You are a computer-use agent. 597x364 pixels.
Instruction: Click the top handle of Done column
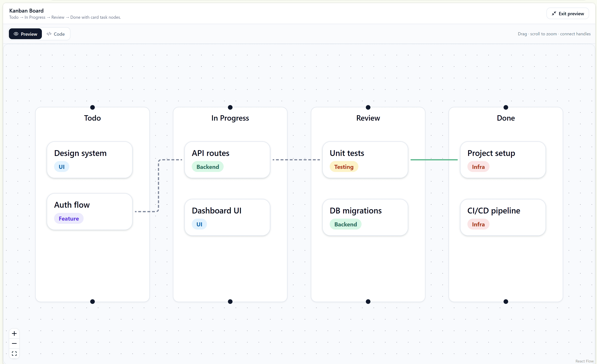pos(506,107)
